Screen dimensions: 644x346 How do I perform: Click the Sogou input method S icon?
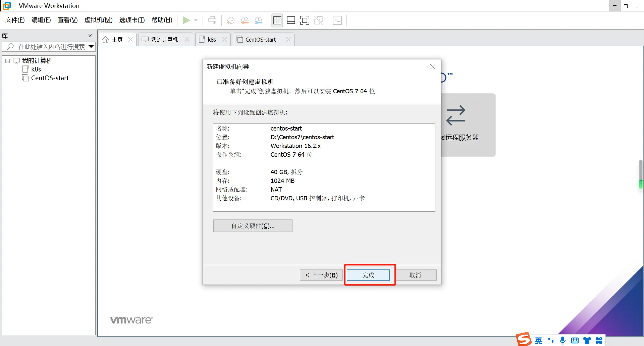[x=524, y=339]
